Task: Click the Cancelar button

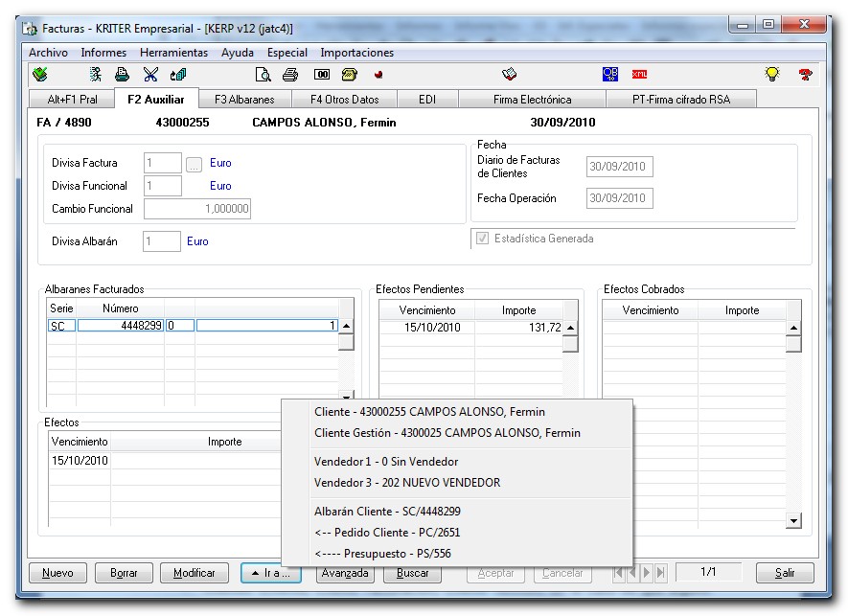Action: pos(562,573)
